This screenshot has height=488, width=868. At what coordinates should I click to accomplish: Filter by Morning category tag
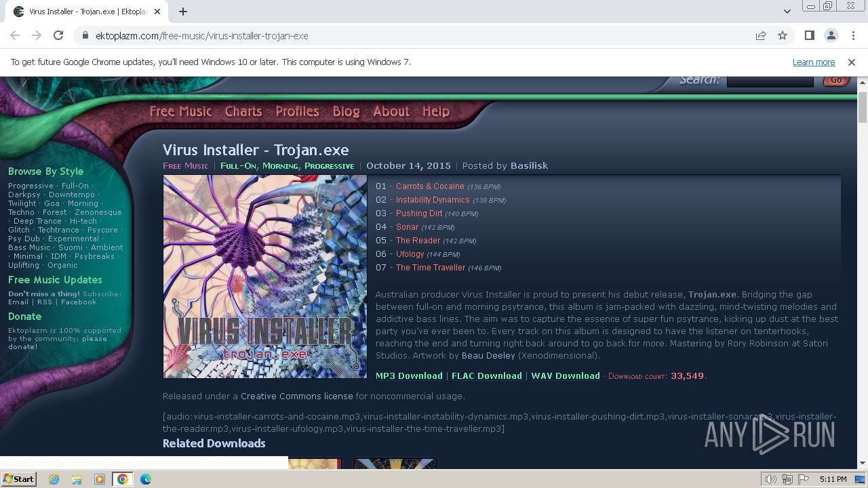click(280, 165)
